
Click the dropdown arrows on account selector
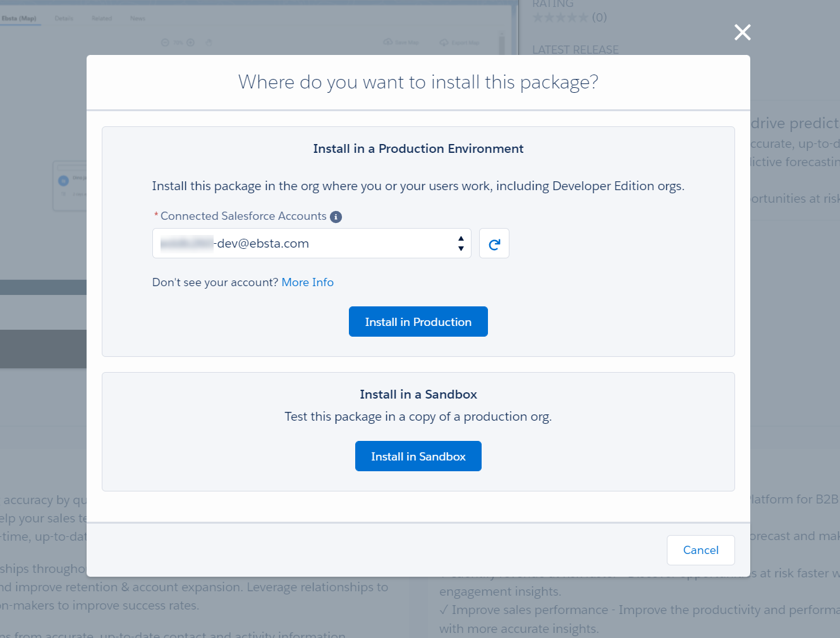click(461, 244)
